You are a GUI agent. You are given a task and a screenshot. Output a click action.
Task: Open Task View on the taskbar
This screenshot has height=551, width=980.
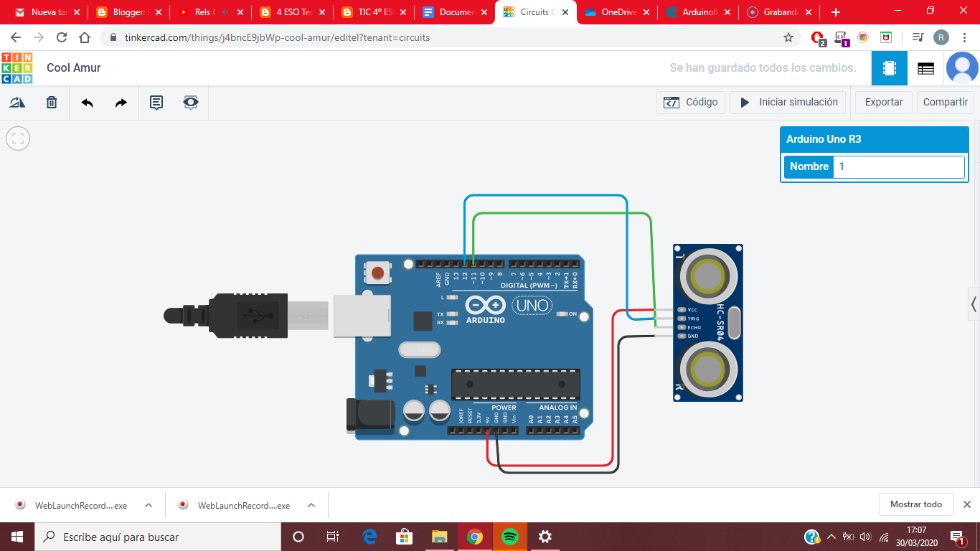[333, 537]
